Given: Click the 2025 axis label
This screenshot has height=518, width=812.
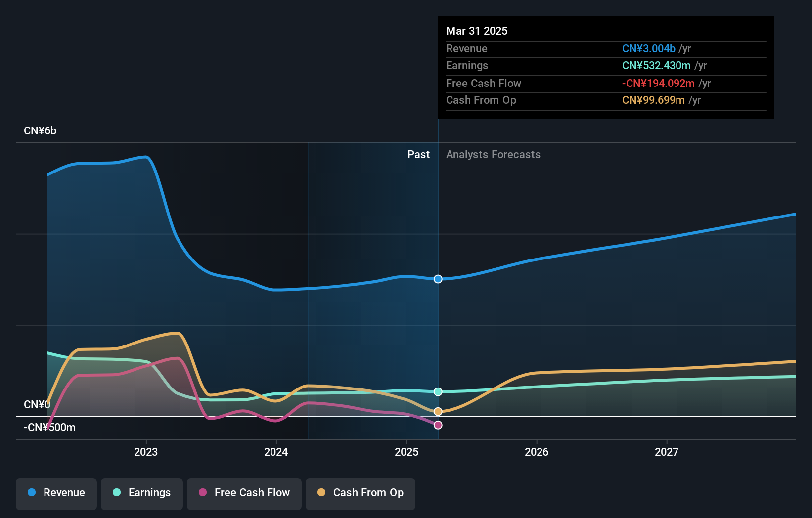Looking at the screenshot, I should [x=406, y=452].
